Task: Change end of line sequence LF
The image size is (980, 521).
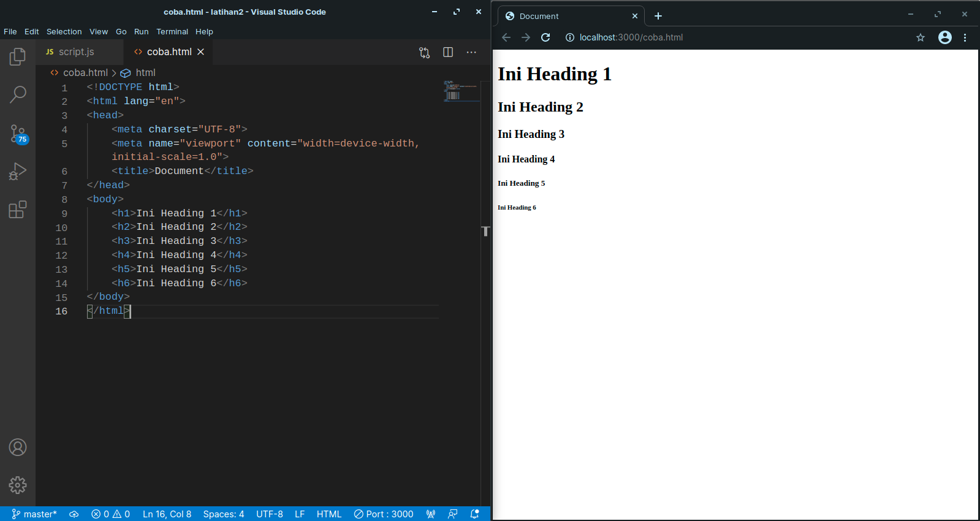Action: click(300, 514)
